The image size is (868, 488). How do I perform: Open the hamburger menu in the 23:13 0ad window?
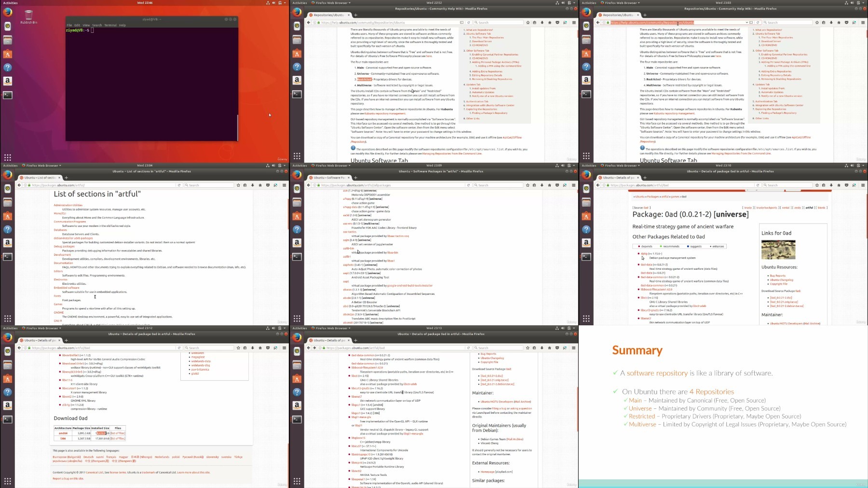click(574, 348)
